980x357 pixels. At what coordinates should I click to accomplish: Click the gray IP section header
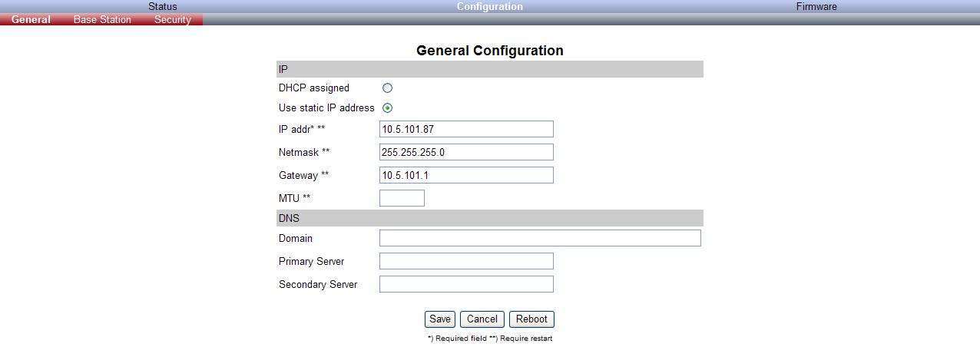click(490, 70)
